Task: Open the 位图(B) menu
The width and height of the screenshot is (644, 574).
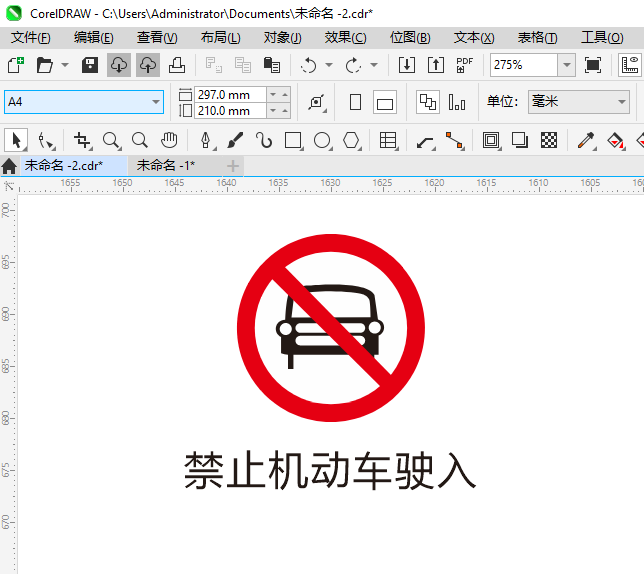Action: (410, 38)
